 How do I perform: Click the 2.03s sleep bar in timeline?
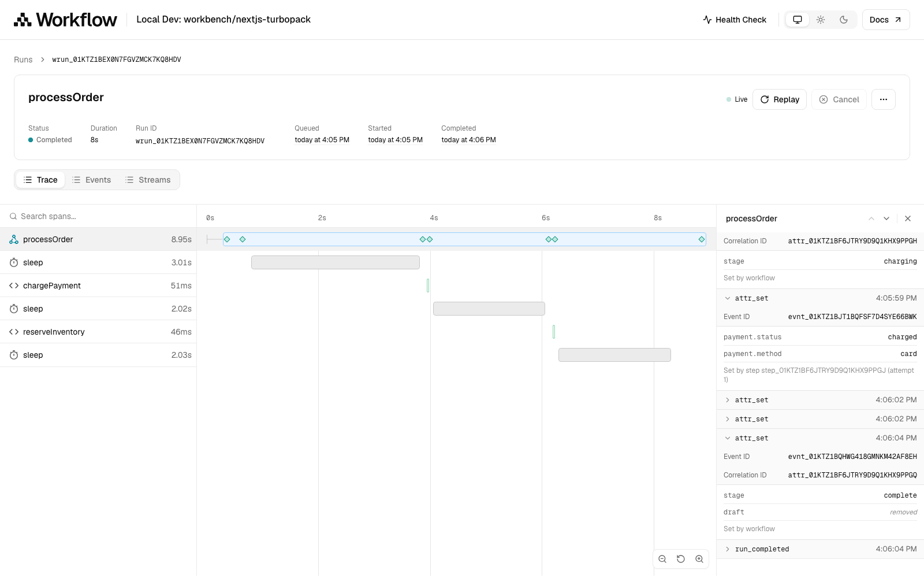coord(614,355)
